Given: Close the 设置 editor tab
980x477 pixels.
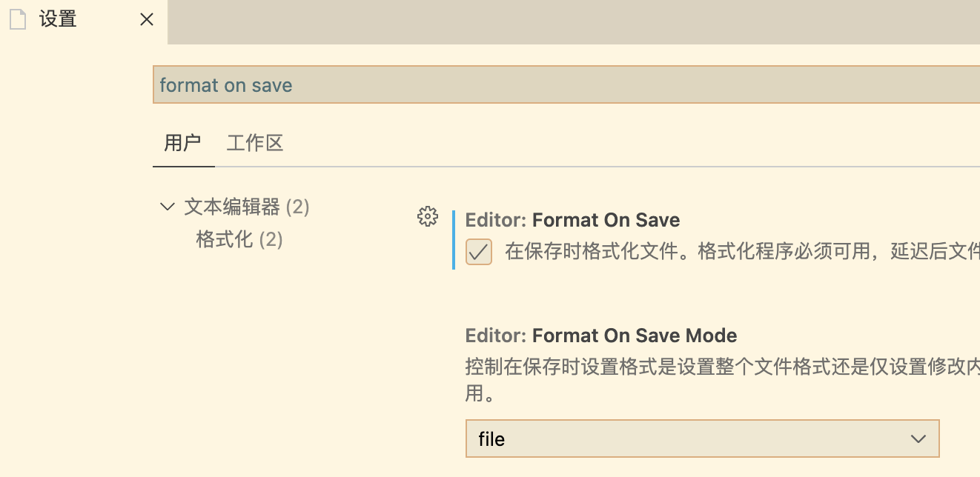Looking at the screenshot, I should [147, 20].
